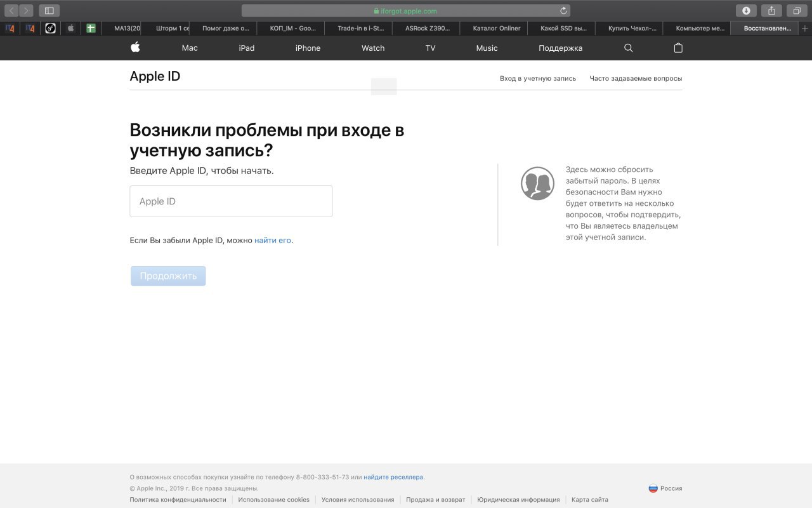
Task: Click the 'найти его' link
Action: [273, 241]
